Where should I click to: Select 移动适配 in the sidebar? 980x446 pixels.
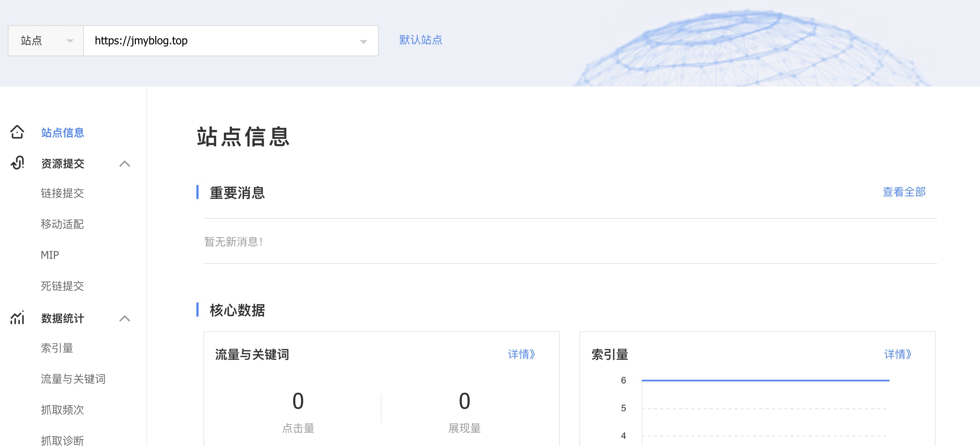point(62,224)
